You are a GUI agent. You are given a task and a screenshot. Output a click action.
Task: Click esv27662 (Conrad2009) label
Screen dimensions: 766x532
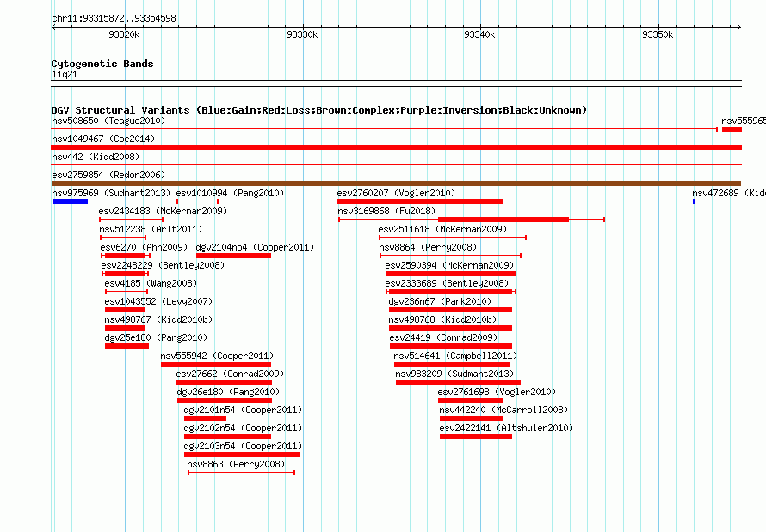coord(230,374)
